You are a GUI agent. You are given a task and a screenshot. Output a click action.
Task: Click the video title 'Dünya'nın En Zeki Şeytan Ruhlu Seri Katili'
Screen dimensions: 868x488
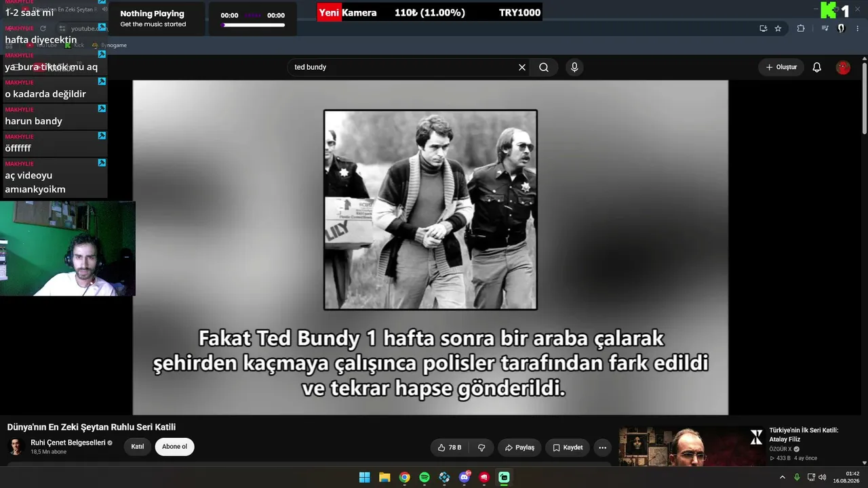coord(92,427)
